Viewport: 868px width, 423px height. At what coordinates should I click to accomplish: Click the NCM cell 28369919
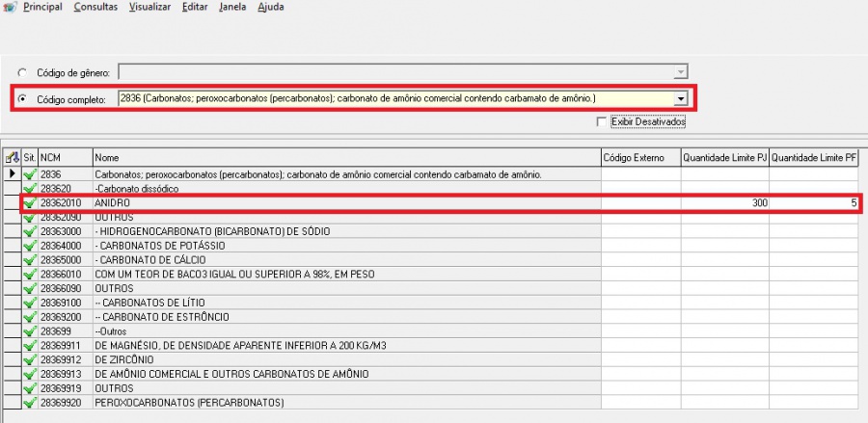coord(66,388)
